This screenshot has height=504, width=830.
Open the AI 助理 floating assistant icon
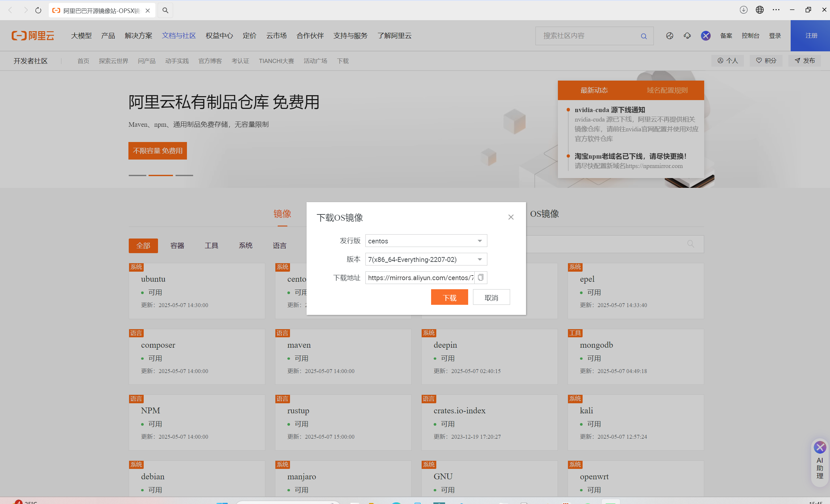(820, 448)
